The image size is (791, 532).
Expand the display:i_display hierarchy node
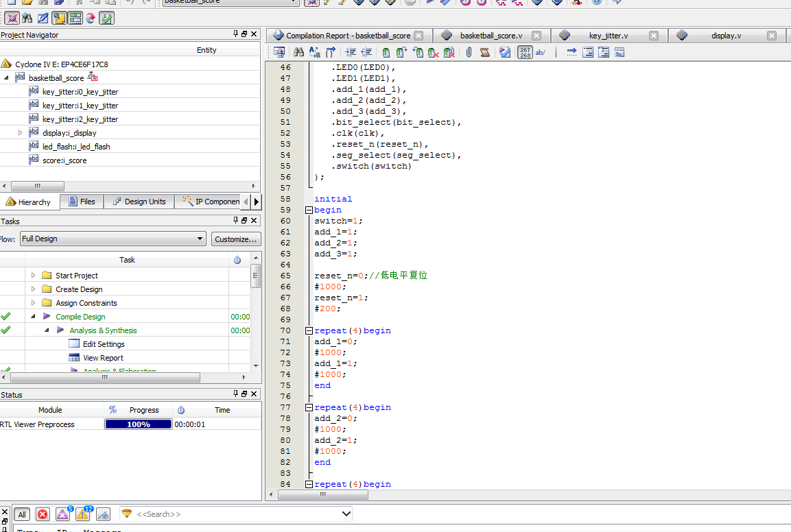point(20,132)
